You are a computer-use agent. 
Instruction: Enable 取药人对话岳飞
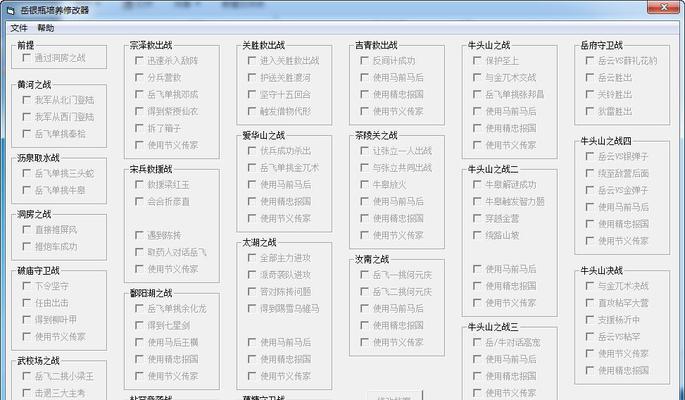click(139, 252)
